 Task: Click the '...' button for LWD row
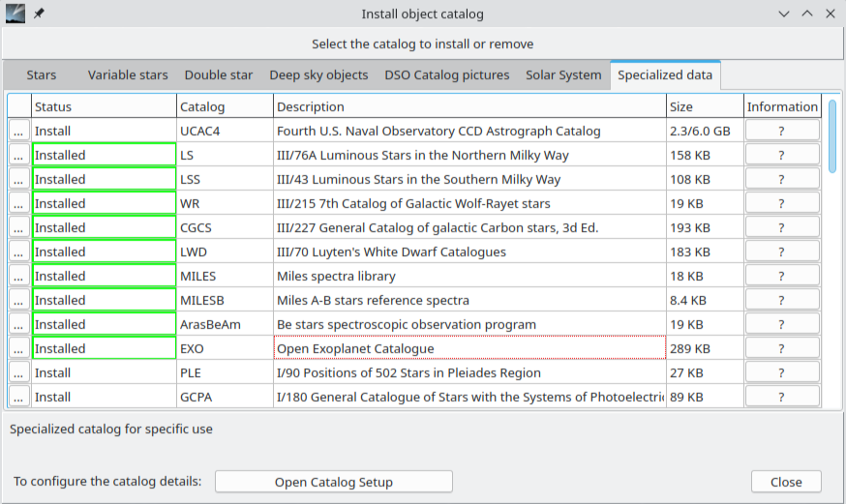point(19,252)
